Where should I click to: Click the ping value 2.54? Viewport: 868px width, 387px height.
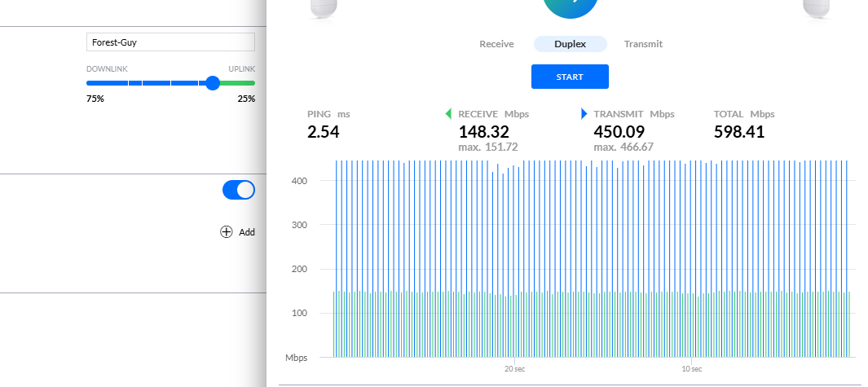324,132
